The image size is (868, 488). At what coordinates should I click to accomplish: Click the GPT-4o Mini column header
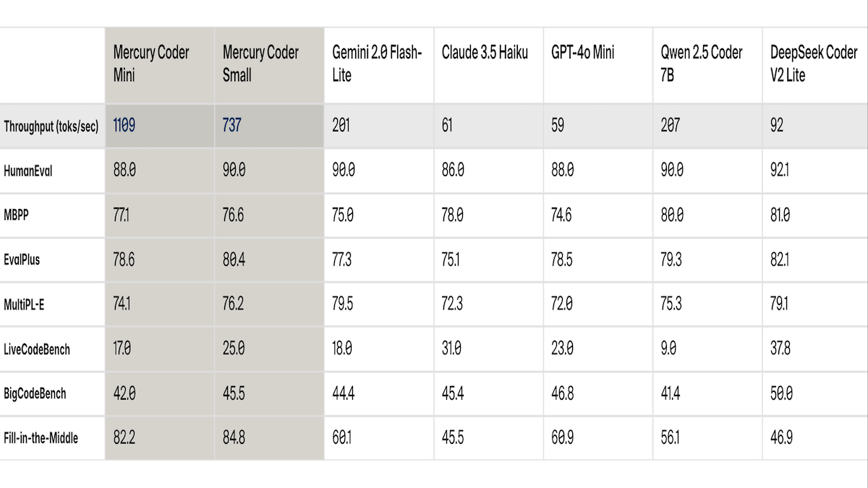[583, 53]
